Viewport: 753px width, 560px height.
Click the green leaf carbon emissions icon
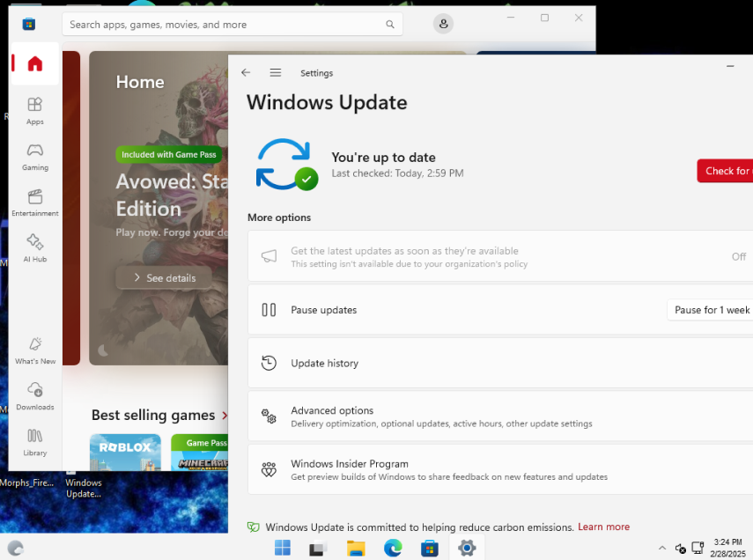pos(253,527)
